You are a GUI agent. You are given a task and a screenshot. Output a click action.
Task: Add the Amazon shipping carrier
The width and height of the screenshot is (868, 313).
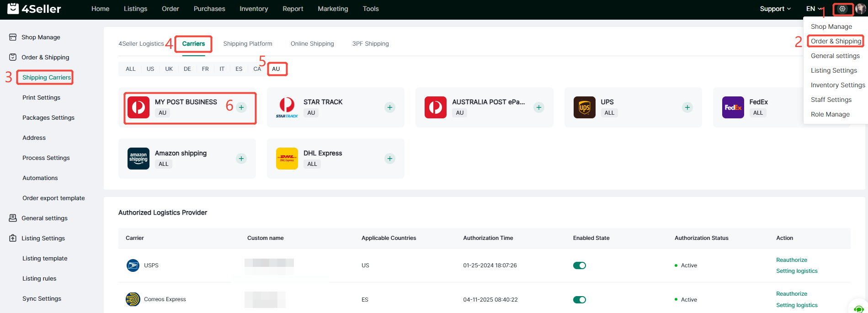click(x=241, y=159)
